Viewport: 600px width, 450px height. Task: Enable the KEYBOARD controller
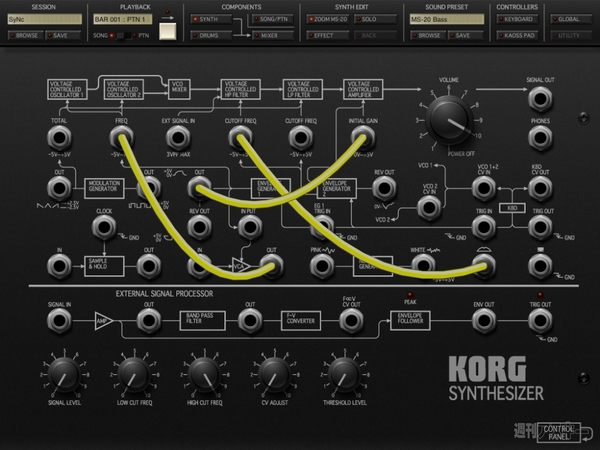(x=517, y=19)
